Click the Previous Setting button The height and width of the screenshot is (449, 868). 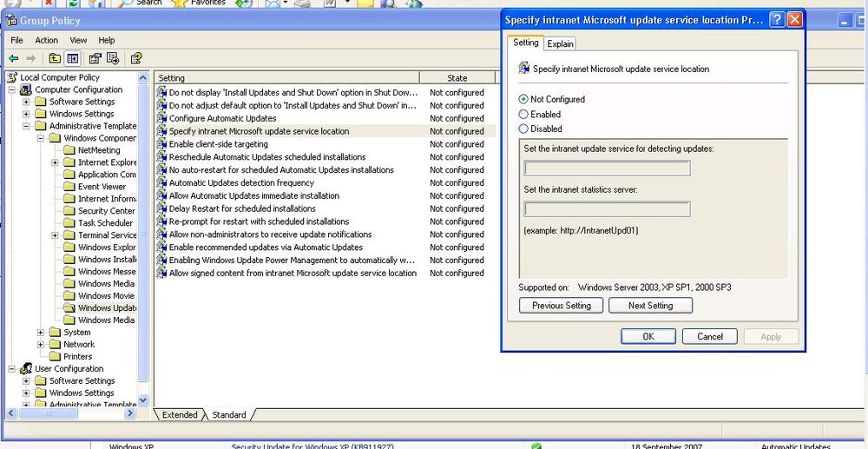point(562,305)
